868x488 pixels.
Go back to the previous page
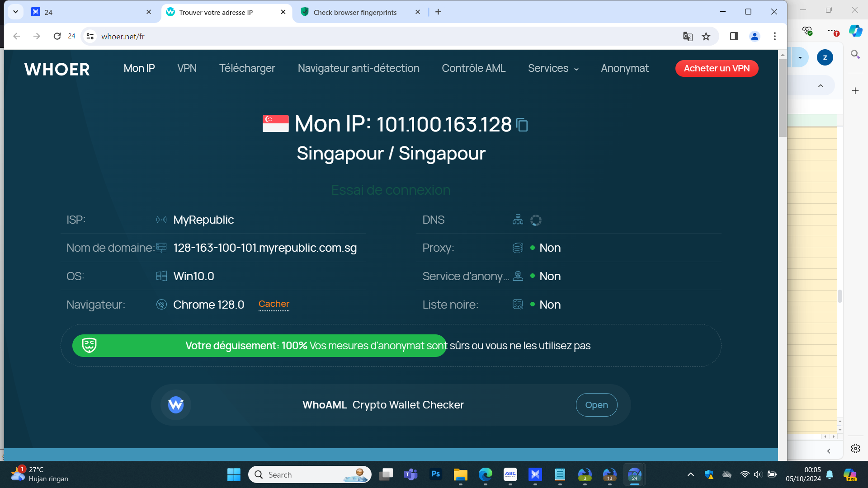pyautogui.click(x=17, y=37)
